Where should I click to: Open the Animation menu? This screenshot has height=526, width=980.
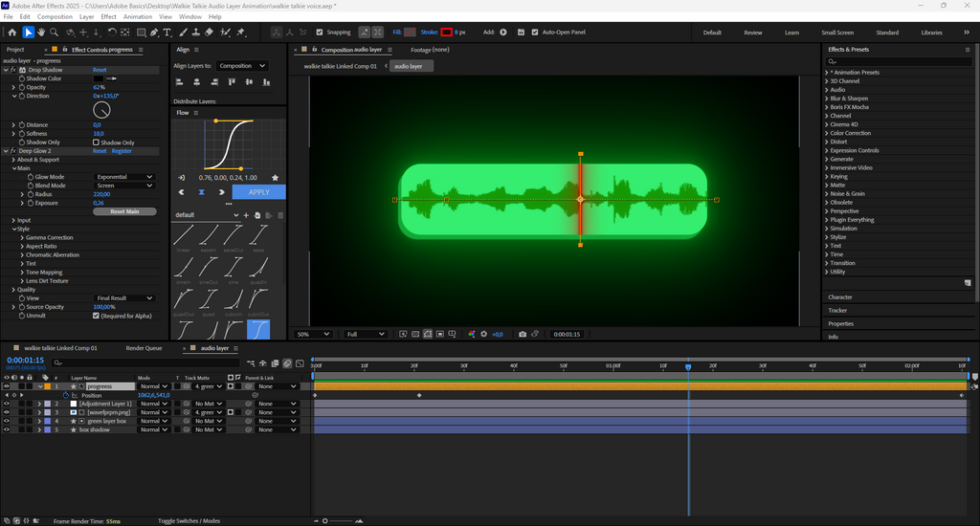tap(138, 16)
